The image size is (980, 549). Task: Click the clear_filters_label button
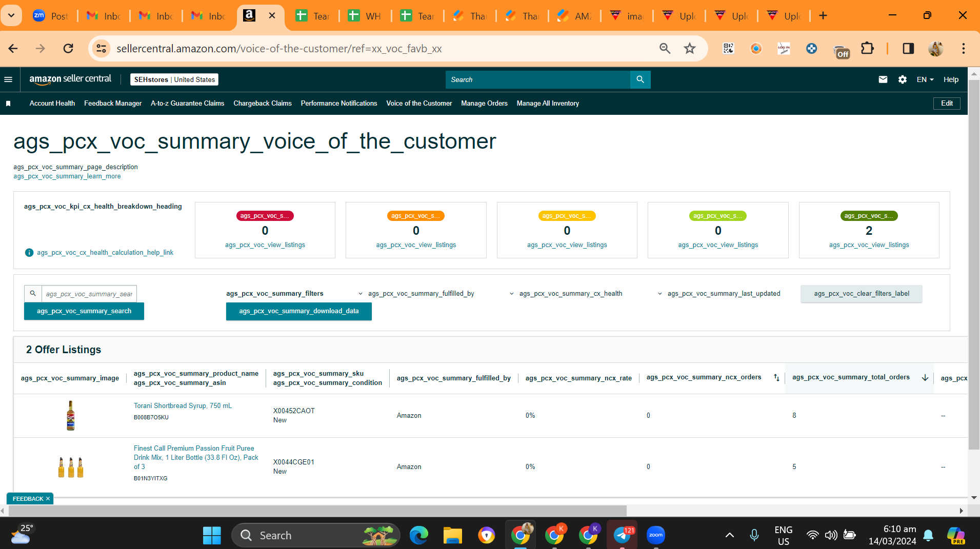[x=862, y=294]
